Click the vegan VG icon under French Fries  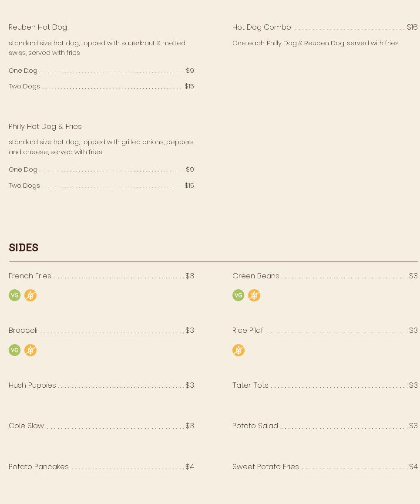pos(14,295)
